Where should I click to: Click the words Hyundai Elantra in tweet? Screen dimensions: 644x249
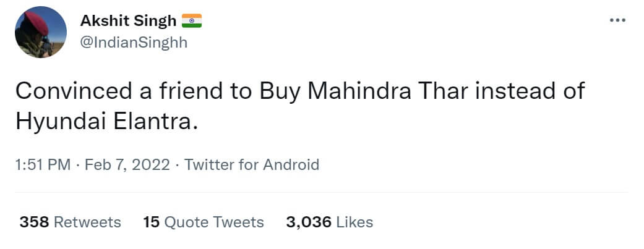(x=105, y=121)
